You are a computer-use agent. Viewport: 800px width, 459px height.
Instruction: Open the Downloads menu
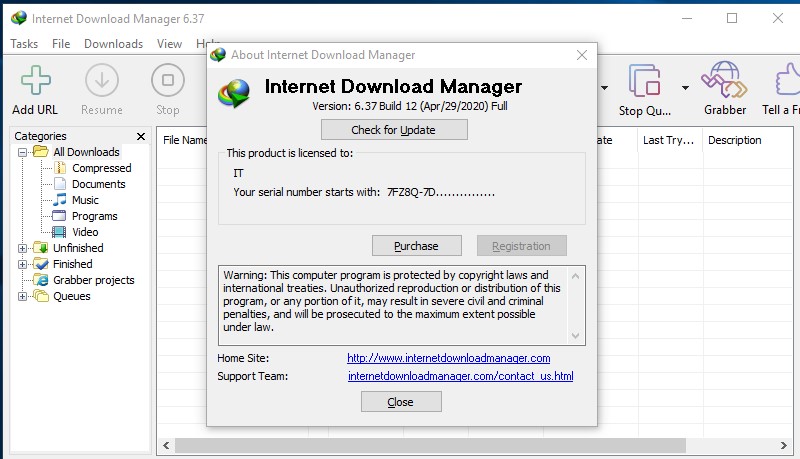(113, 44)
